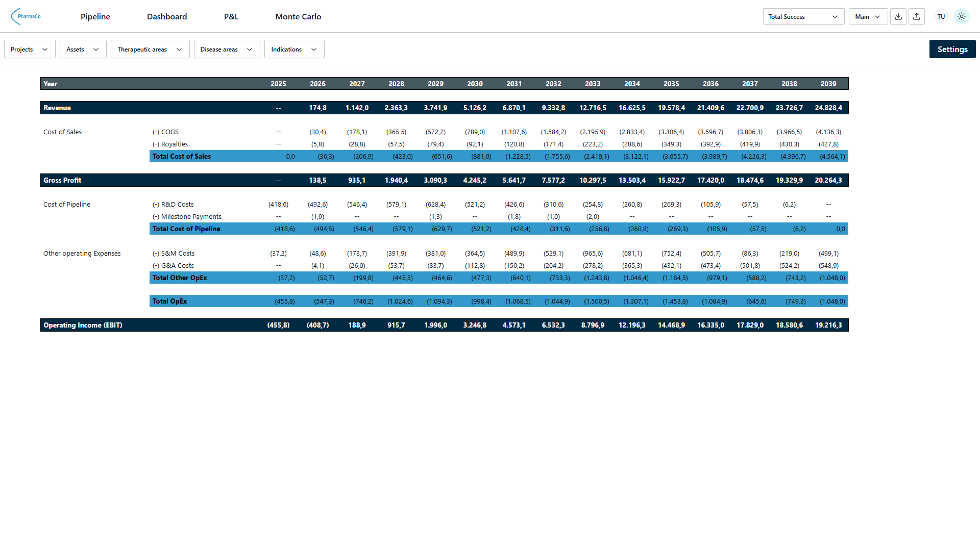Click the upload icon in the top bar

click(917, 16)
